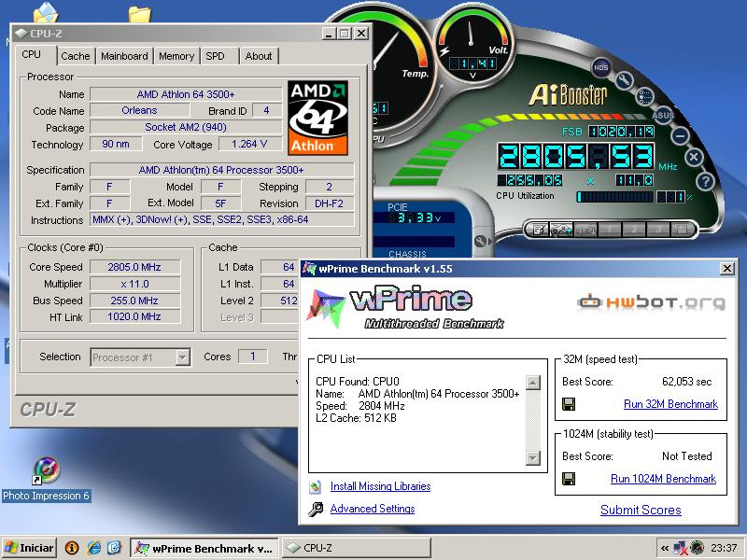Image resolution: width=747 pixels, height=560 pixels.
Task: Click the HT Link 1020.0 MHz value
Action: pos(134,316)
